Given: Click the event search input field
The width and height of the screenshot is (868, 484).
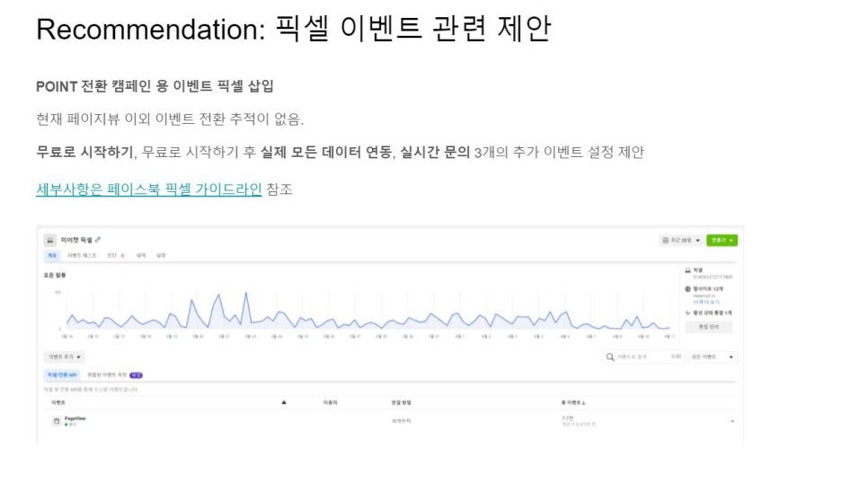Looking at the screenshot, I should (643, 356).
